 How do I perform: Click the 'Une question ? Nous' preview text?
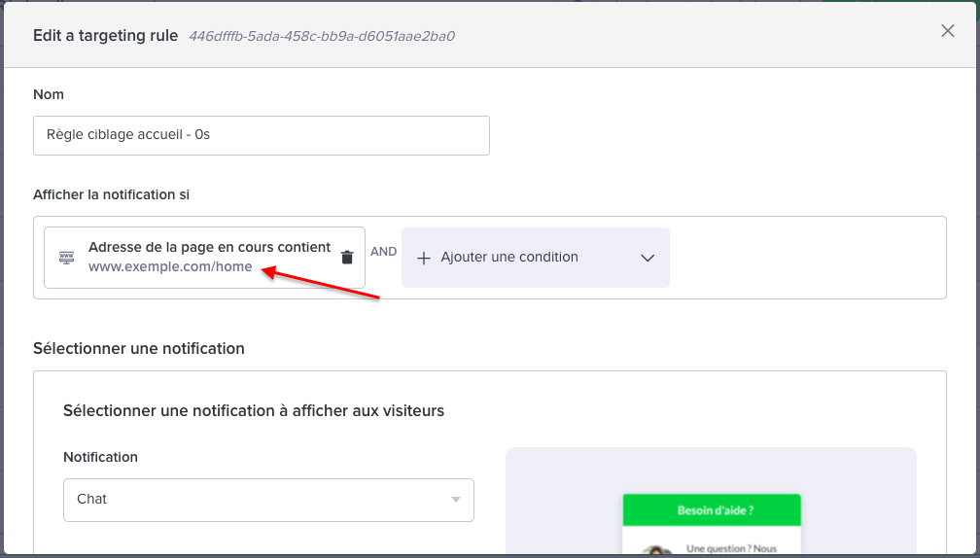coord(731,548)
